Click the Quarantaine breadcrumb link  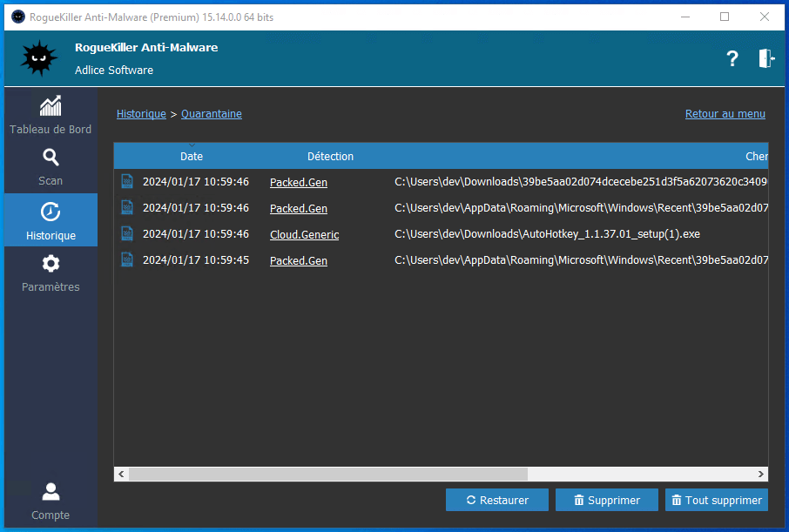pyautogui.click(x=212, y=114)
